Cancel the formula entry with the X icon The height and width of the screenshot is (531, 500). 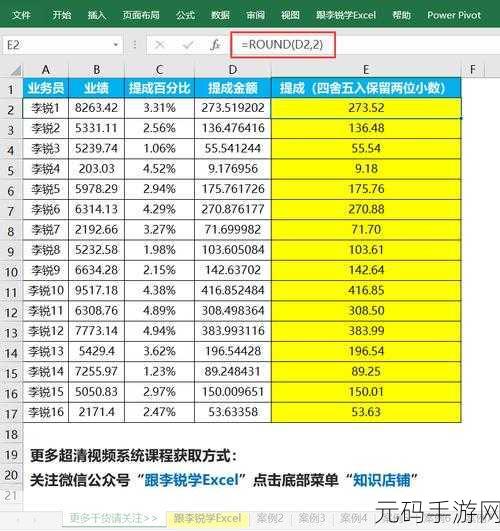point(159,45)
